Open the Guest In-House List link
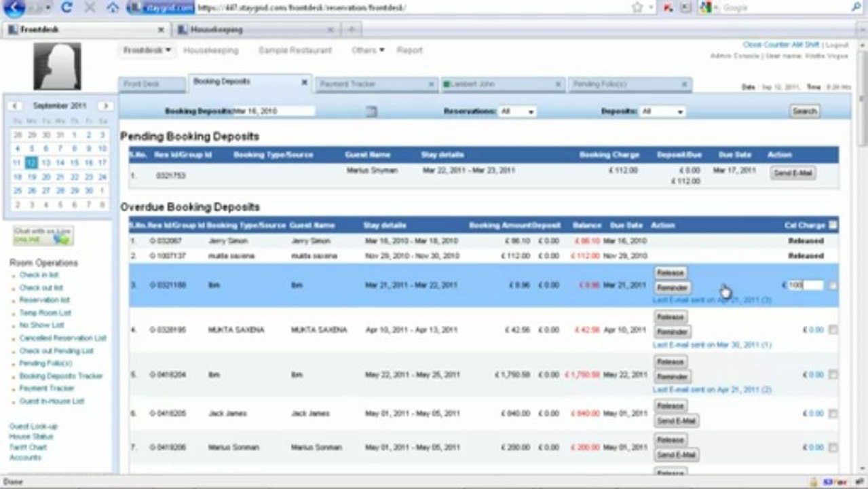The height and width of the screenshot is (489, 868). [52, 401]
